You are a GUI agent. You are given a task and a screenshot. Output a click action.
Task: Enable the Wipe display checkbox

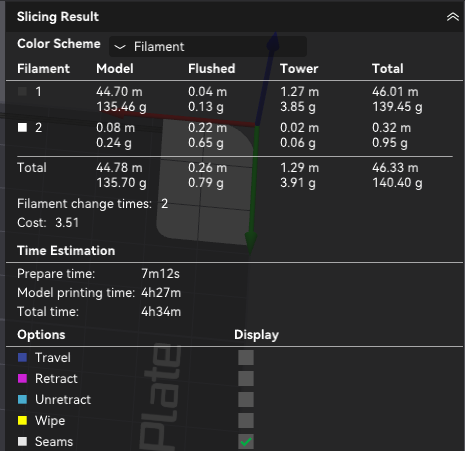click(x=246, y=420)
